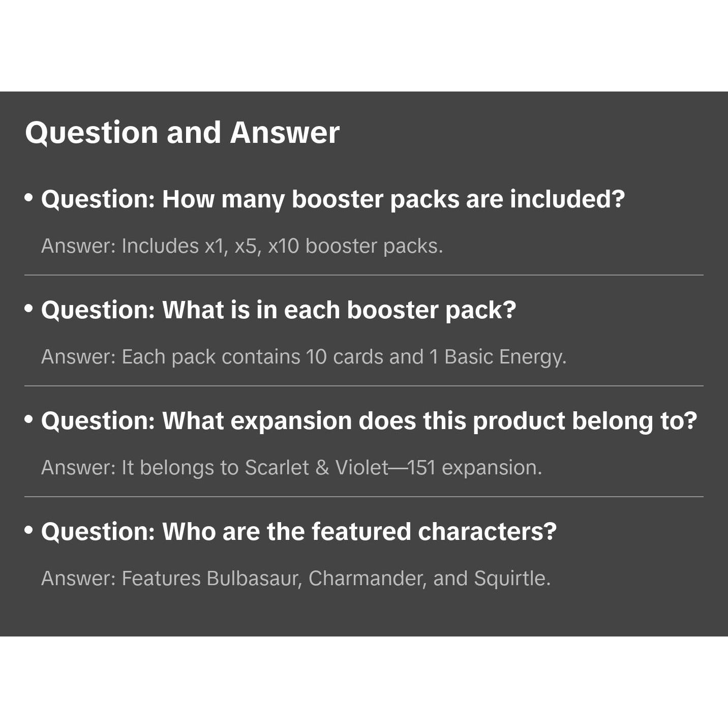Select the booster packs count question
This screenshot has height=728, width=728.
pos(333,199)
